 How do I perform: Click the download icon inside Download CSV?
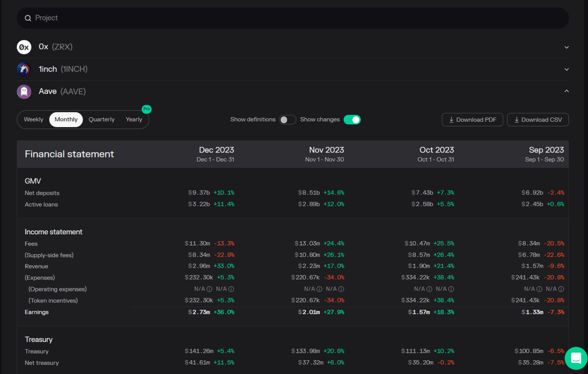tap(517, 119)
